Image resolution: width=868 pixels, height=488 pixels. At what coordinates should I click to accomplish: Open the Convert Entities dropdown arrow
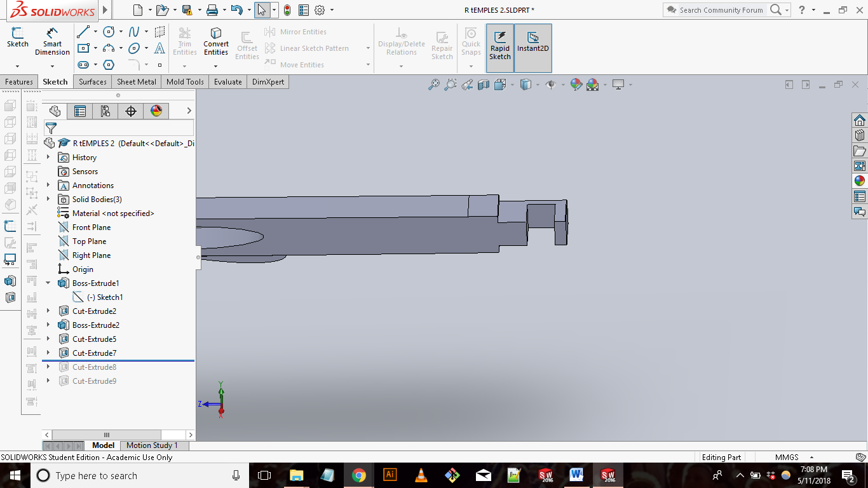pos(216,65)
